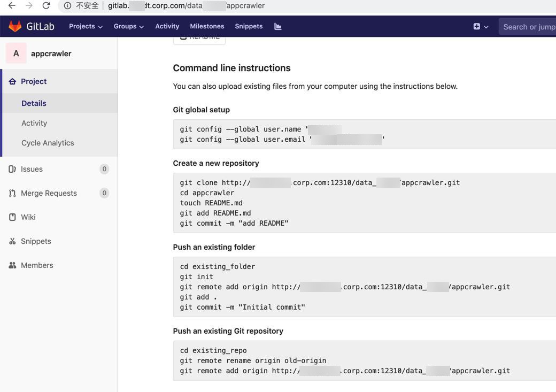Expand the chevron beside the plus icon
This screenshot has height=392, width=556.
486,27
